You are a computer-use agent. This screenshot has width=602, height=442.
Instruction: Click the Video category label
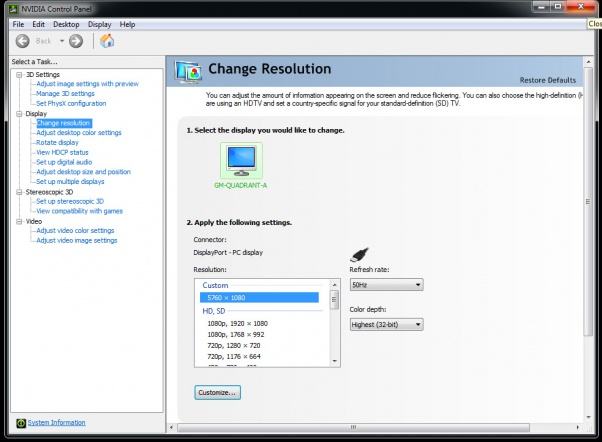[34, 222]
